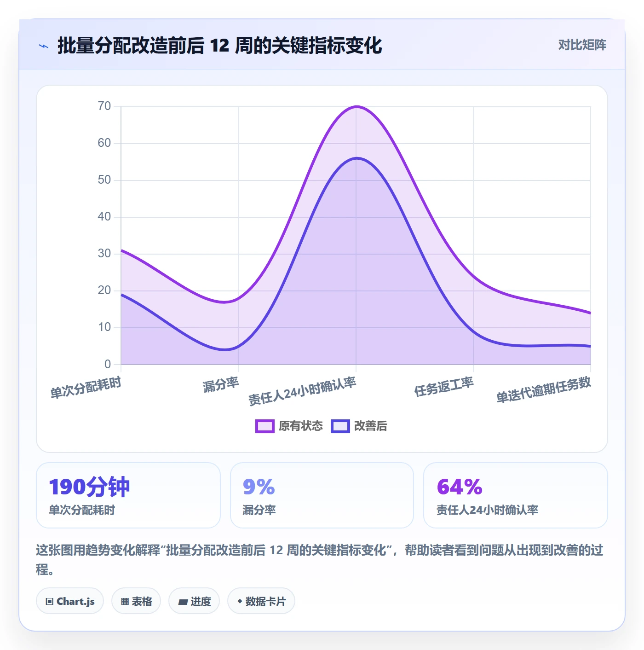Click the 改善后 legend text

tap(371, 426)
